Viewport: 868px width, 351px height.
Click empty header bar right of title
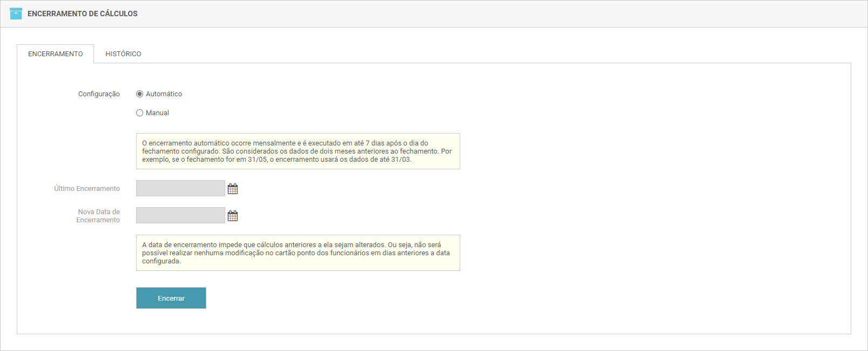click(x=486, y=14)
